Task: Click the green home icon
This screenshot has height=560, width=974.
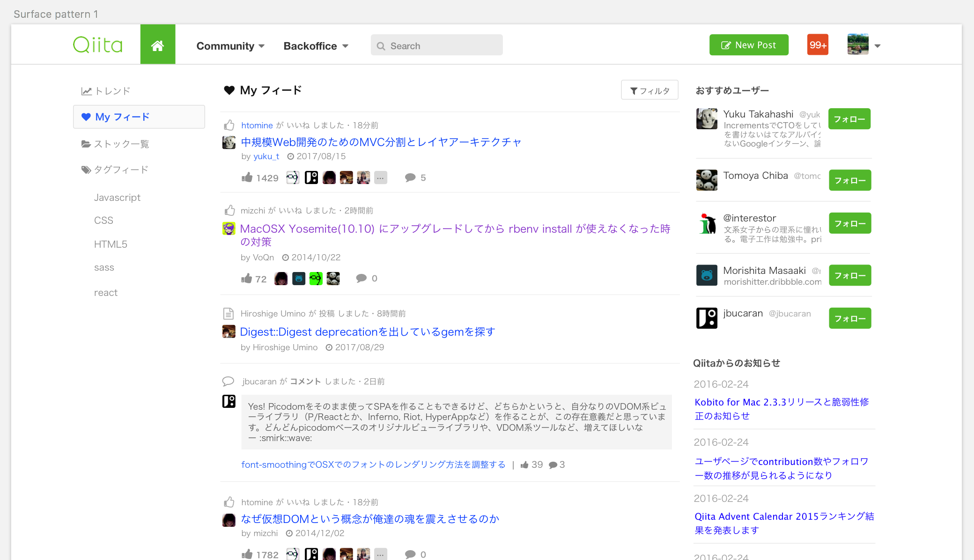Action: point(157,45)
